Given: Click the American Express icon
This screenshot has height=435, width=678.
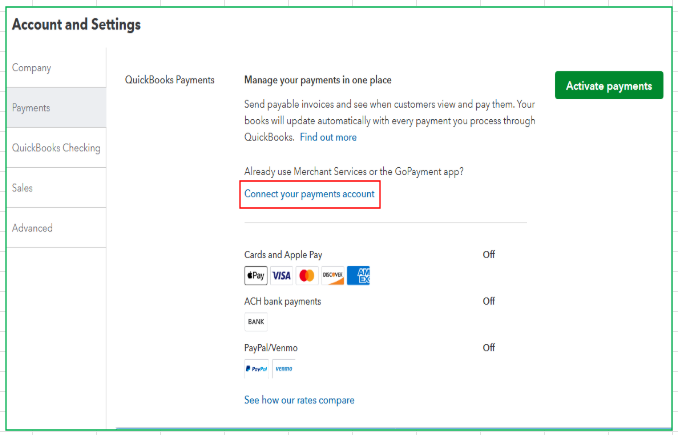Looking at the screenshot, I should tap(359, 276).
